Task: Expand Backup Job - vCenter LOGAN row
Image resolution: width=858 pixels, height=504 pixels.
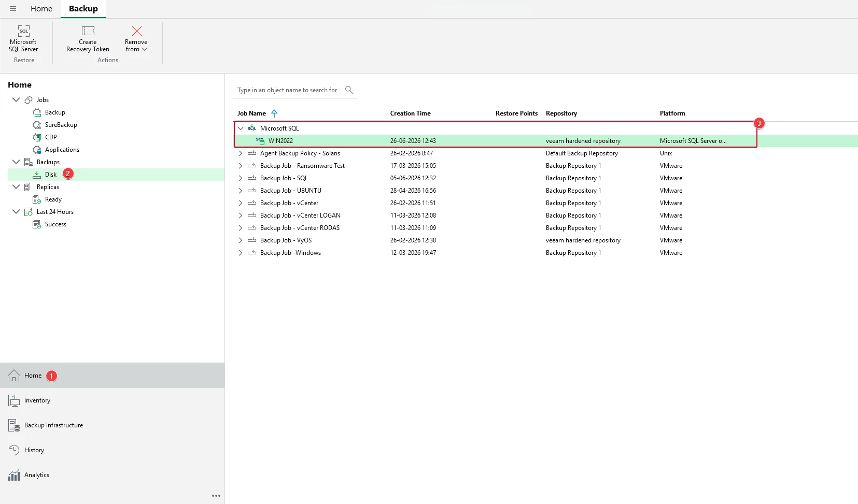Action: (x=241, y=215)
